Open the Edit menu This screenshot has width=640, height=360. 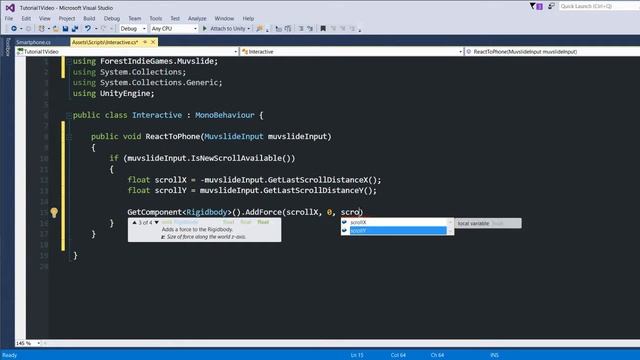[x=26, y=18]
